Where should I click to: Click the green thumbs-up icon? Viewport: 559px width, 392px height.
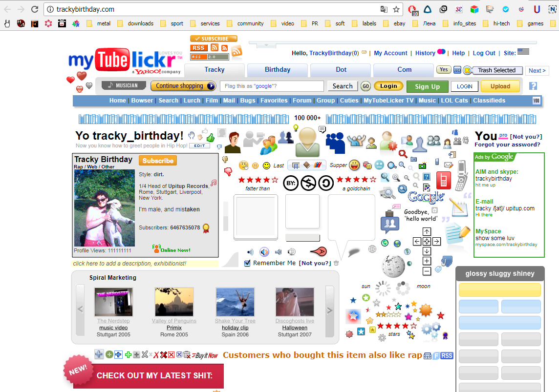coord(210,138)
